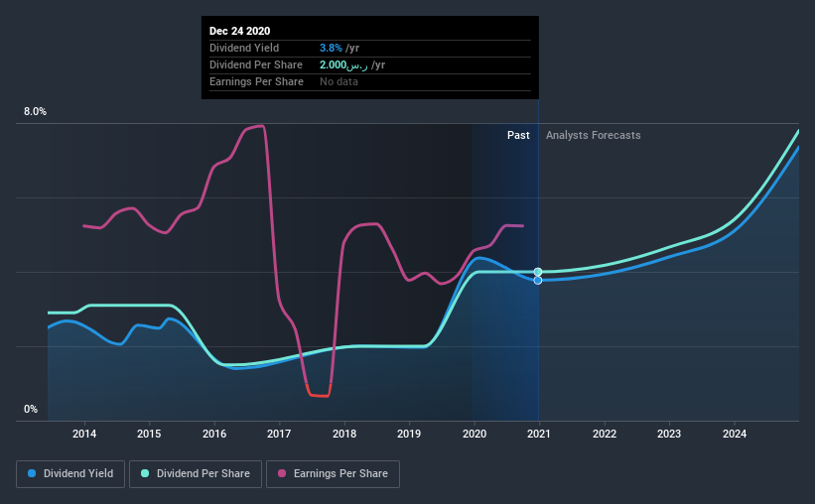Screen dimensions: 815x504
Task: Click the 2016 x-axis label
Action: point(214,434)
